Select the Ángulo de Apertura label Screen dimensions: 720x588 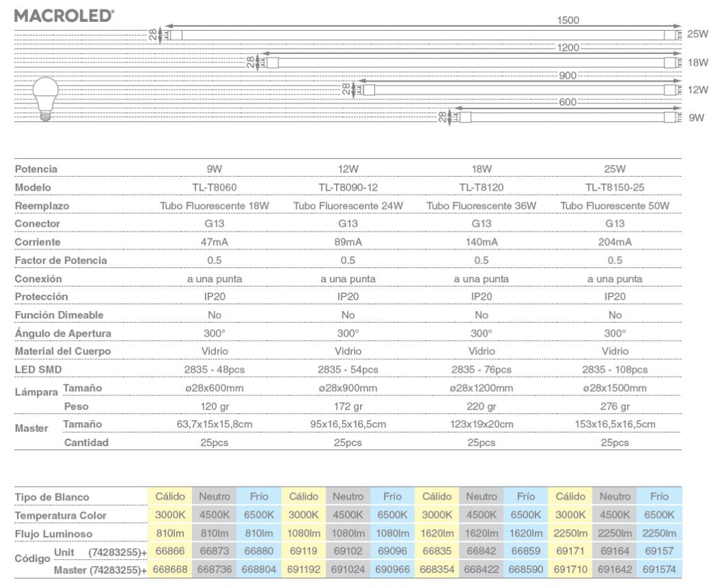[63, 333]
